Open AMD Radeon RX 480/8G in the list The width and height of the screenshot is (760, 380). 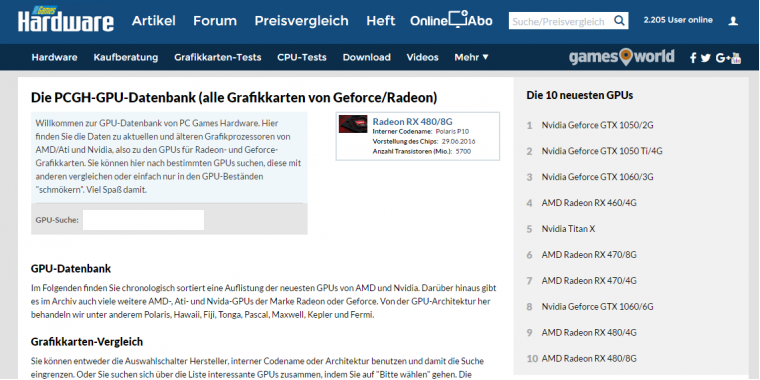point(589,358)
